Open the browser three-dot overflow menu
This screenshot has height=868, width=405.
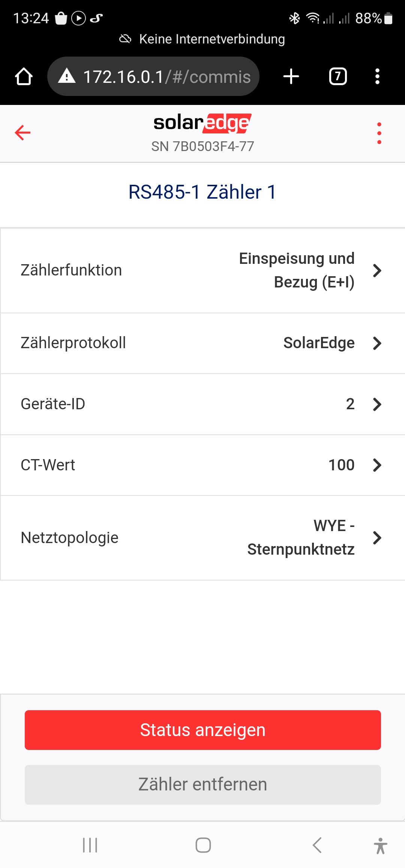(x=377, y=76)
